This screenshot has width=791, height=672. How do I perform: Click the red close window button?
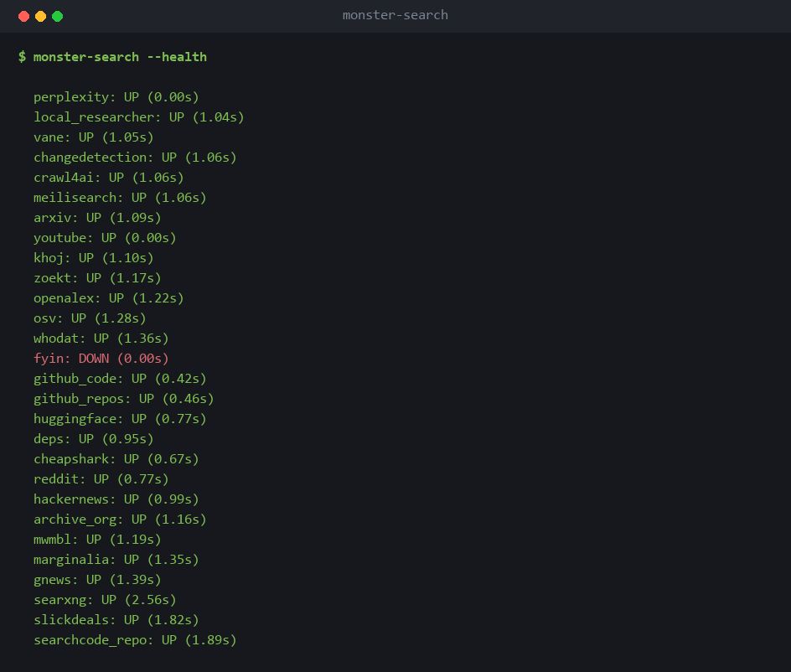[x=23, y=17]
